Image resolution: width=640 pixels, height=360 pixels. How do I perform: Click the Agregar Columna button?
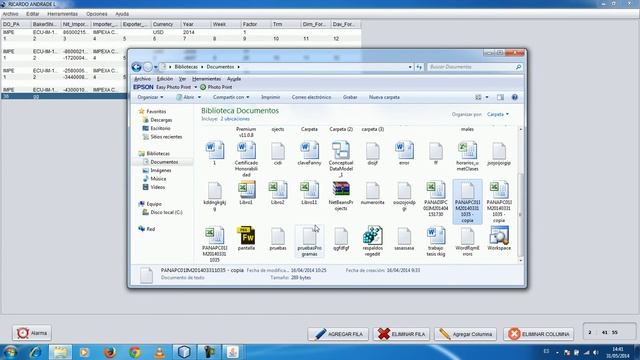click(465, 334)
